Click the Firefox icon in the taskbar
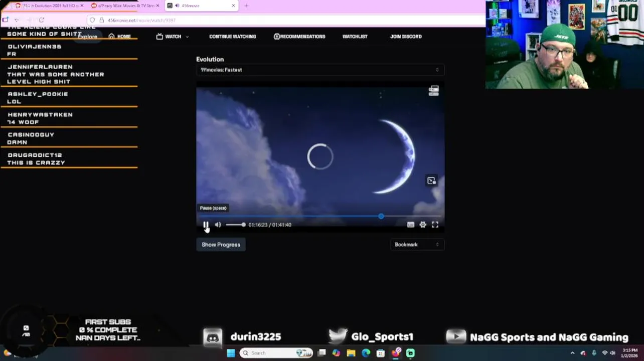Image resolution: width=644 pixels, height=361 pixels. (x=396, y=353)
